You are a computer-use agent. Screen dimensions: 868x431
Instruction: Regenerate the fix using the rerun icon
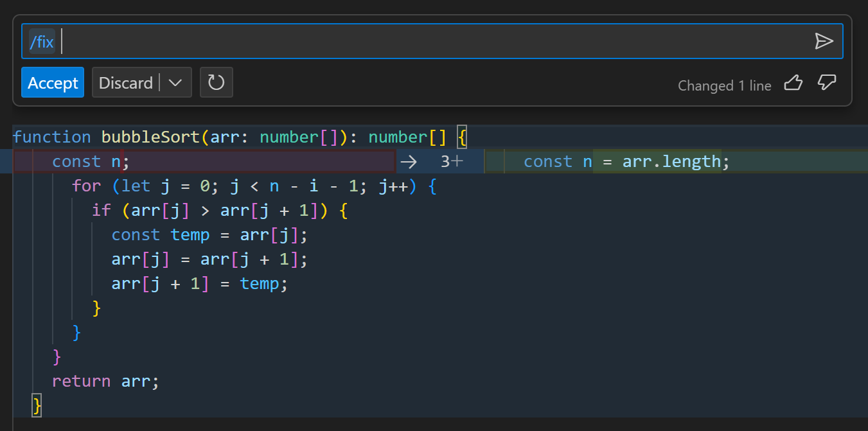tap(216, 82)
